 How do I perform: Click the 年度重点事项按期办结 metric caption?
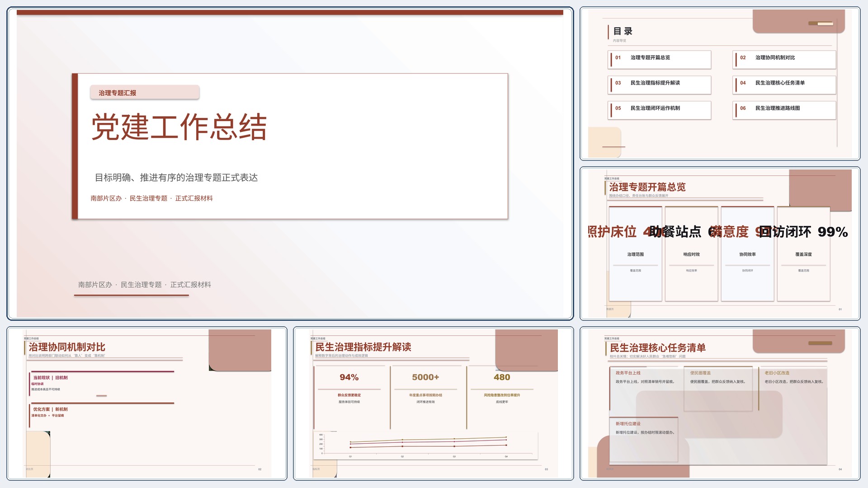pyautogui.click(x=425, y=395)
